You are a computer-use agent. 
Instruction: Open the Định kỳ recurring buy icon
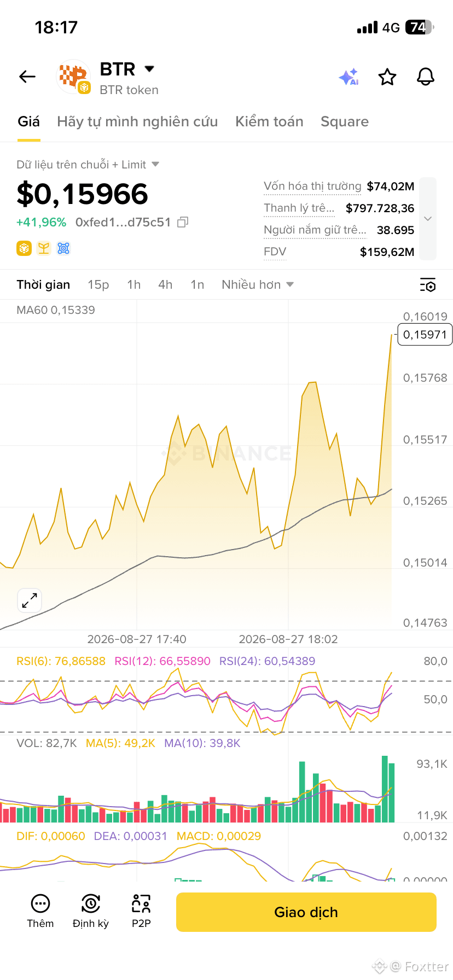coord(91,904)
